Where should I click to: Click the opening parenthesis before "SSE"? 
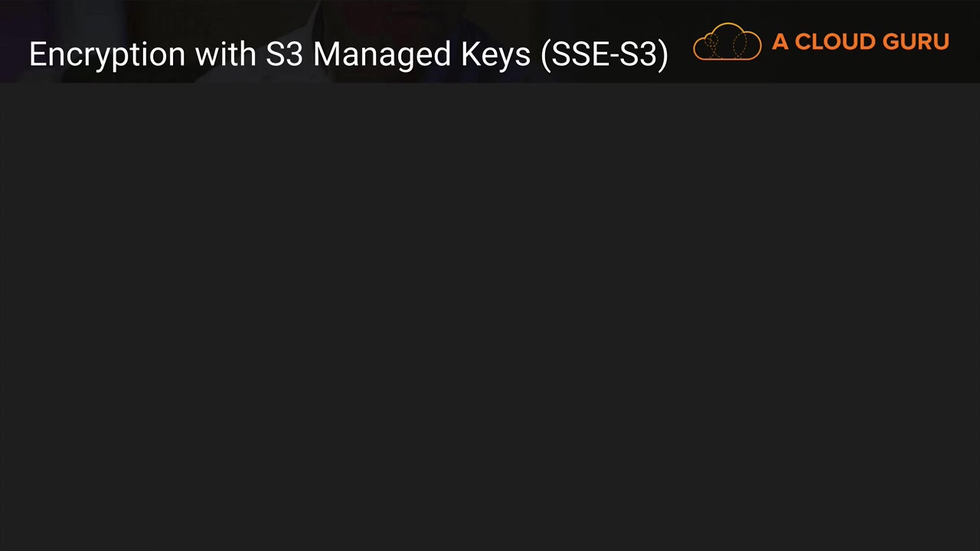(545, 55)
